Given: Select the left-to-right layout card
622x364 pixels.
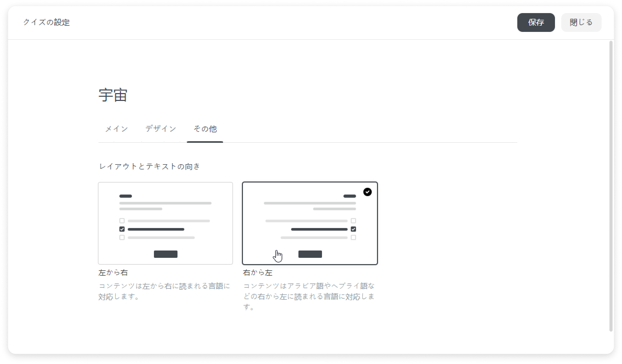Looking at the screenshot, I should [165, 223].
